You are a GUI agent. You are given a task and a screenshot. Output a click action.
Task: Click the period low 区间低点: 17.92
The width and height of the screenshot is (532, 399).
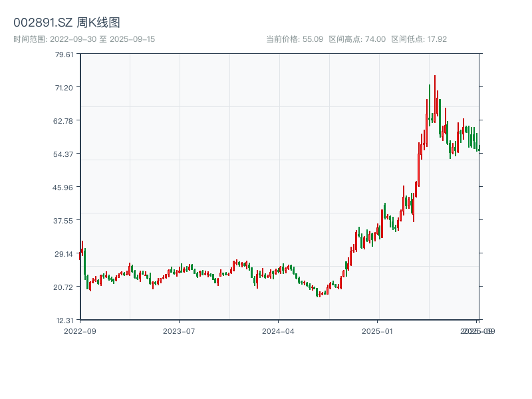pos(419,39)
